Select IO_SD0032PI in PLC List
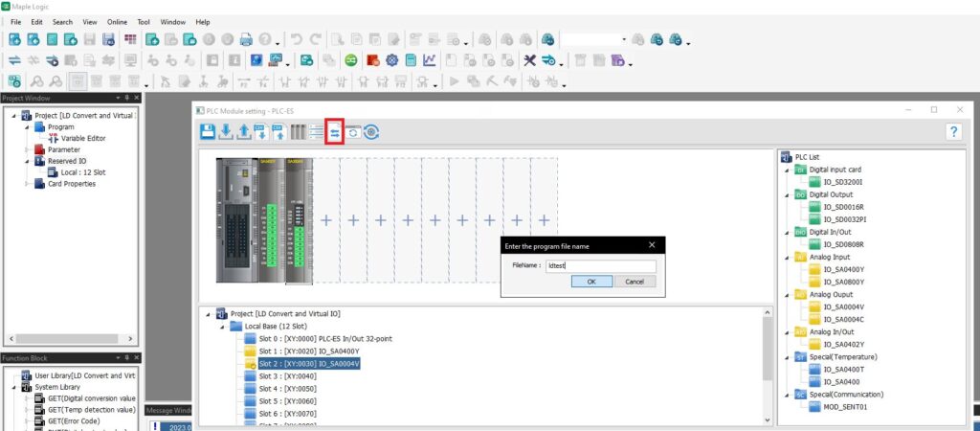 point(844,219)
